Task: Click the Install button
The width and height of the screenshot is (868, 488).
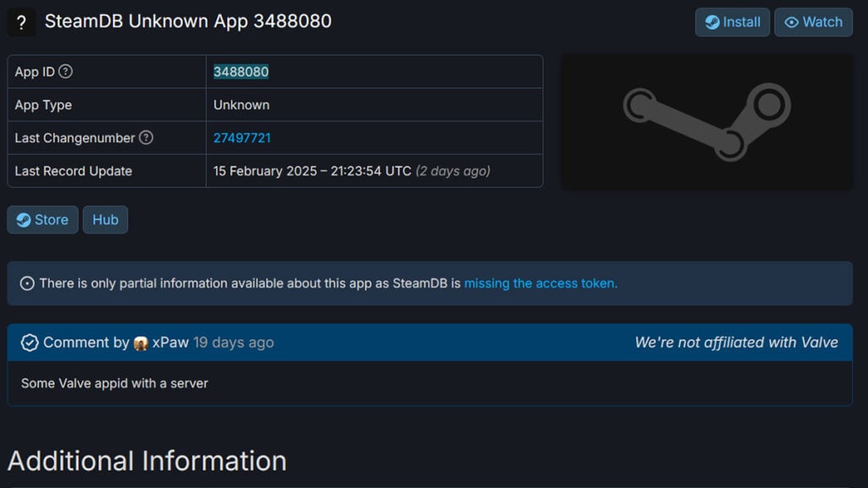Action: [x=732, y=22]
